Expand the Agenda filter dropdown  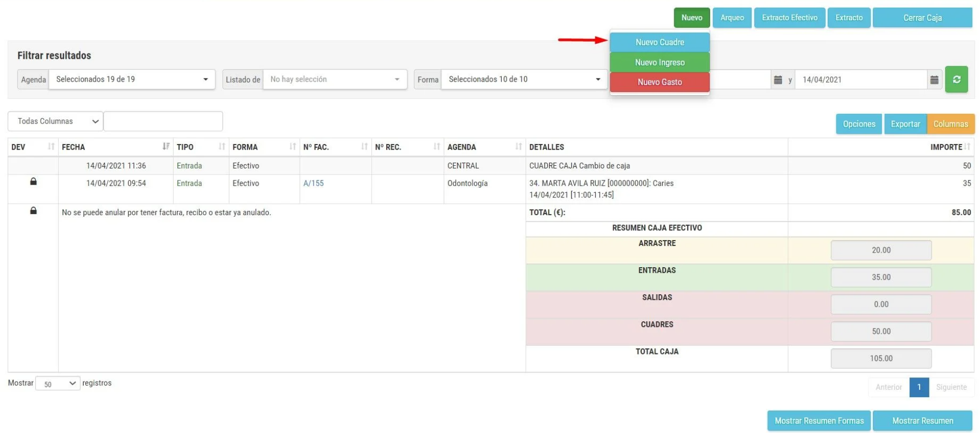point(132,80)
